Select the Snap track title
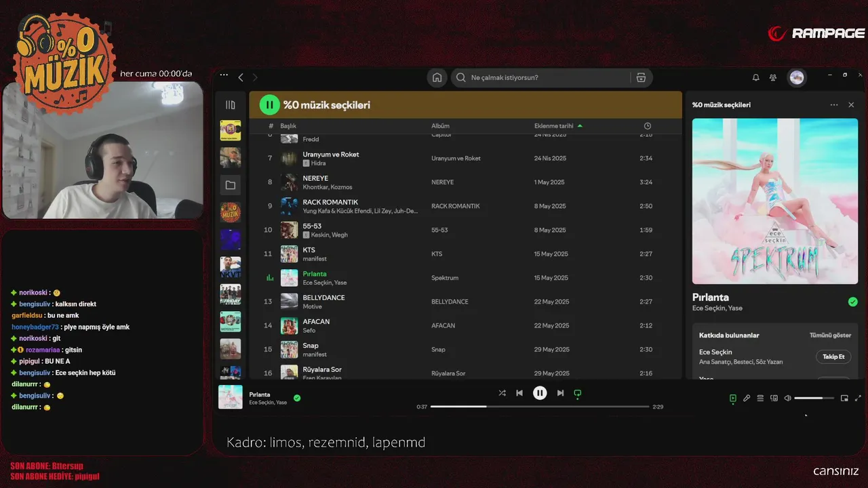Viewport: 868px width, 488px height. pyautogui.click(x=311, y=346)
